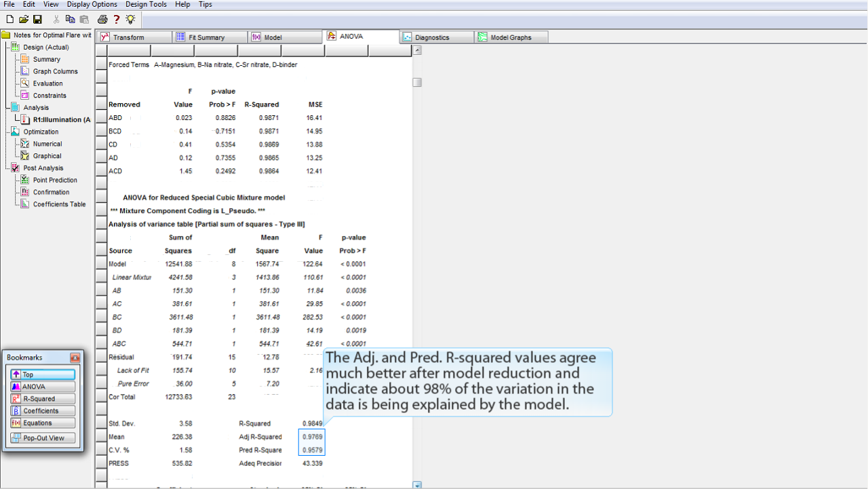Select Graph Columns in the design tree
The image size is (868, 489).
point(55,71)
